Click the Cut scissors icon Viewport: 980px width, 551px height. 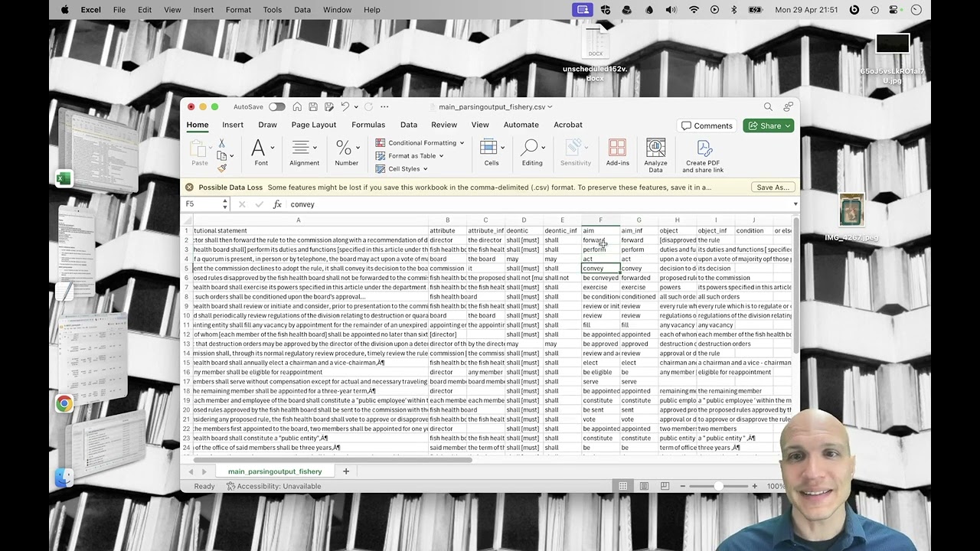221,143
